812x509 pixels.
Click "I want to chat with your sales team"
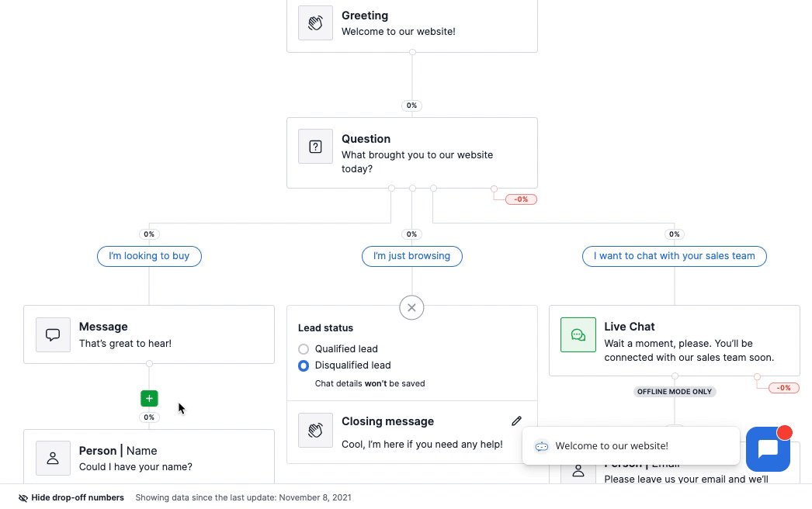pos(675,256)
